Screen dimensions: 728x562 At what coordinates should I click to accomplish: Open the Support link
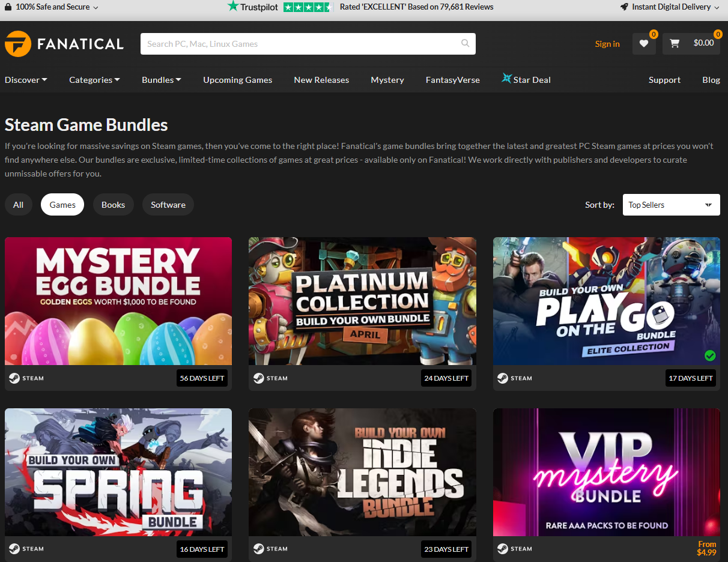[664, 80]
